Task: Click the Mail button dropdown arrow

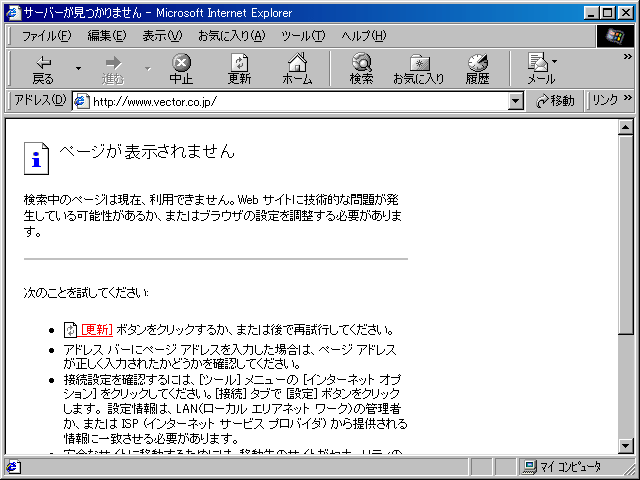Action: [x=554, y=61]
